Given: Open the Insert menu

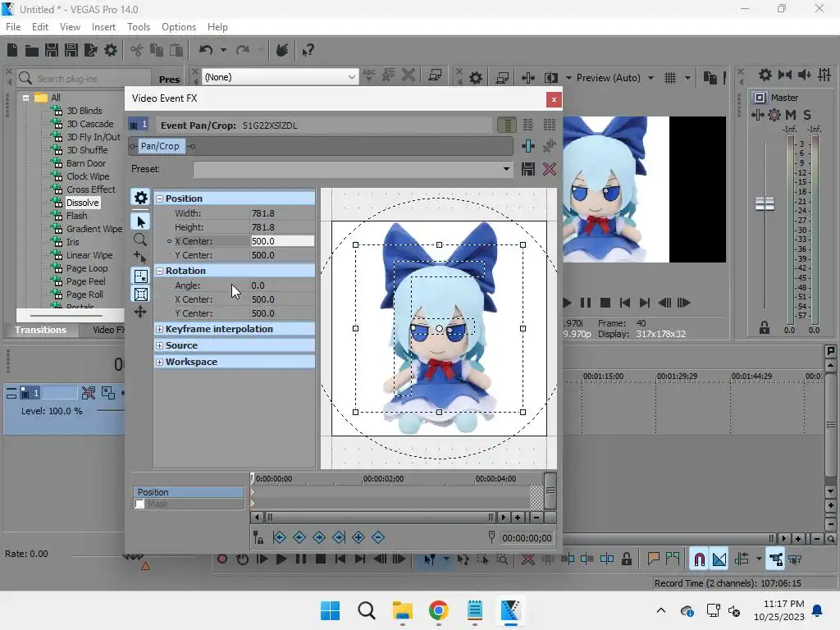Looking at the screenshot, I should coord(103,27).
